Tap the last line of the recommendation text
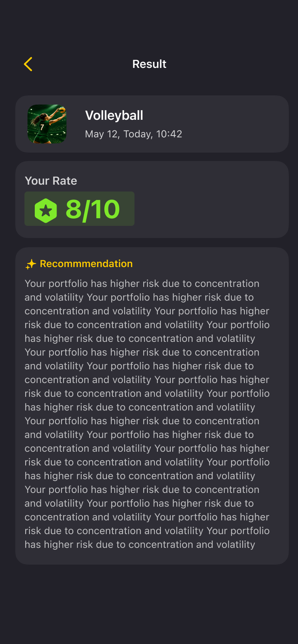Viewport: 298px width, 644px height. point(140,544)
